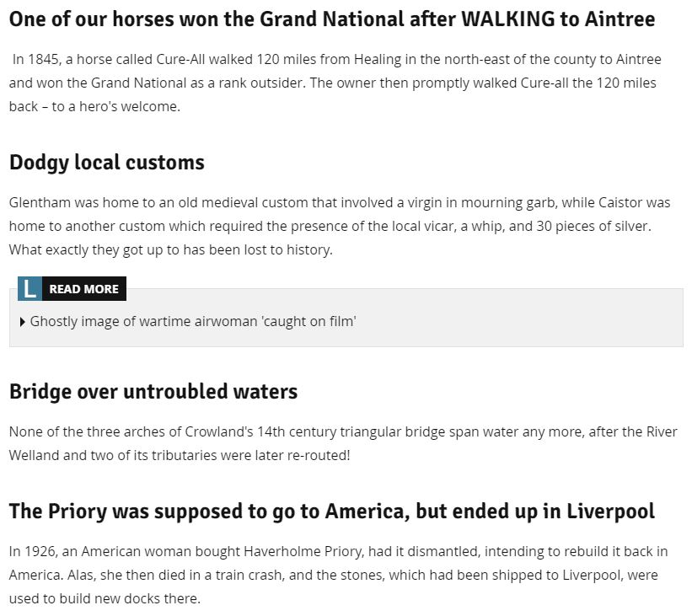This screenshot has width=692, height=616.
Task: Click the Priory supposed to go to America heading
Action: (332, 512)
